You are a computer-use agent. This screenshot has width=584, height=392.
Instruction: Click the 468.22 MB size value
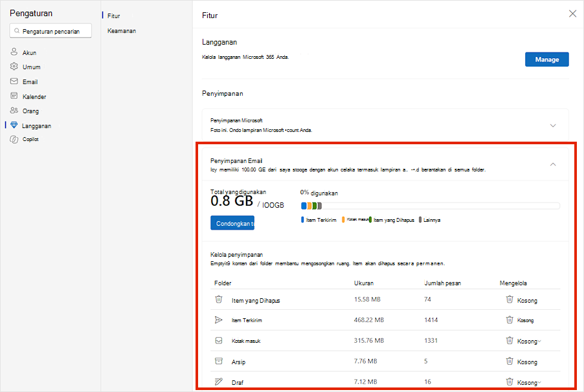[x=369, y=320]
